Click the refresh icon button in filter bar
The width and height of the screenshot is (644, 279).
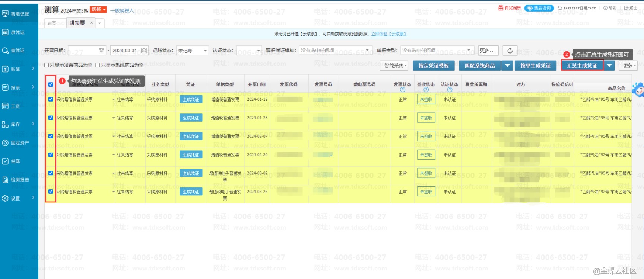tap(510, 51)
